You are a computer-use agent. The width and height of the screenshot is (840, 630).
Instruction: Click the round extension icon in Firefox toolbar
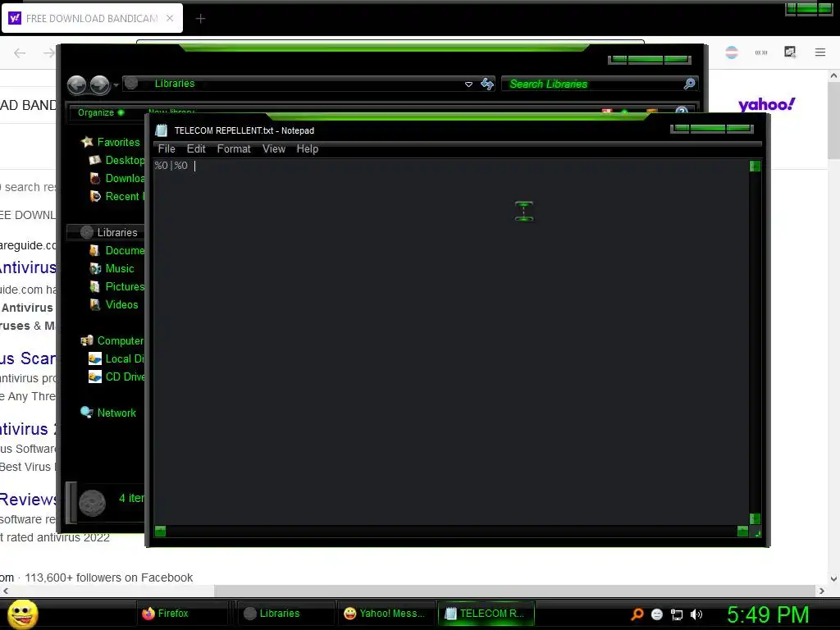(x=732, y=52)
